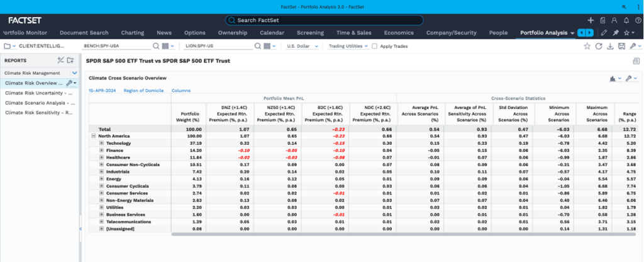This screenshot has width=644, height=262.
Task: Open the benchmark list icon dropdown
Action: click(167, 46)
